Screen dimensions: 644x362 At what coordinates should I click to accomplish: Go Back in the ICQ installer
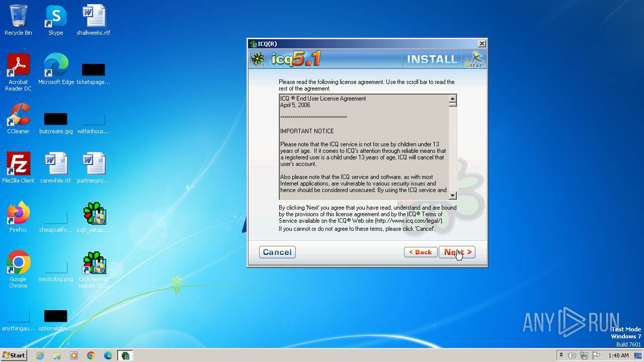tap(421, 252)
